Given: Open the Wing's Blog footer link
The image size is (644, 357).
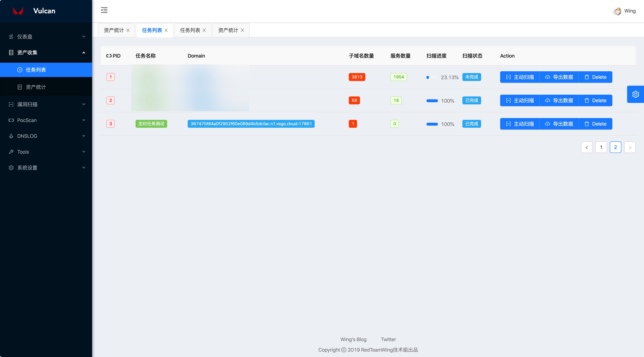Looking at the screenshot, I should (353, 340).
